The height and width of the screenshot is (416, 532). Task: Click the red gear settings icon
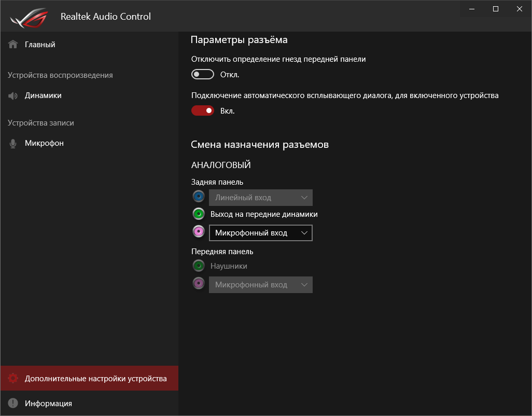coord(13,378)
